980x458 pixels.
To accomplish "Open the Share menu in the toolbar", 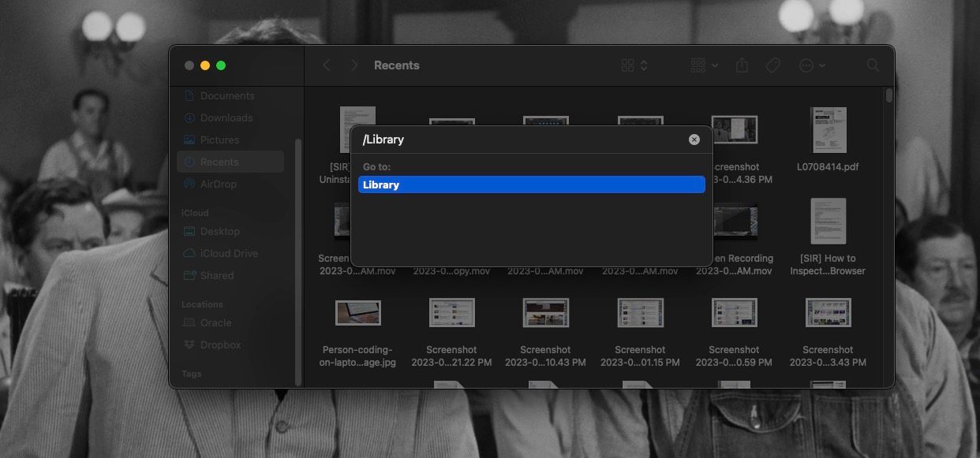I will 741,65.
